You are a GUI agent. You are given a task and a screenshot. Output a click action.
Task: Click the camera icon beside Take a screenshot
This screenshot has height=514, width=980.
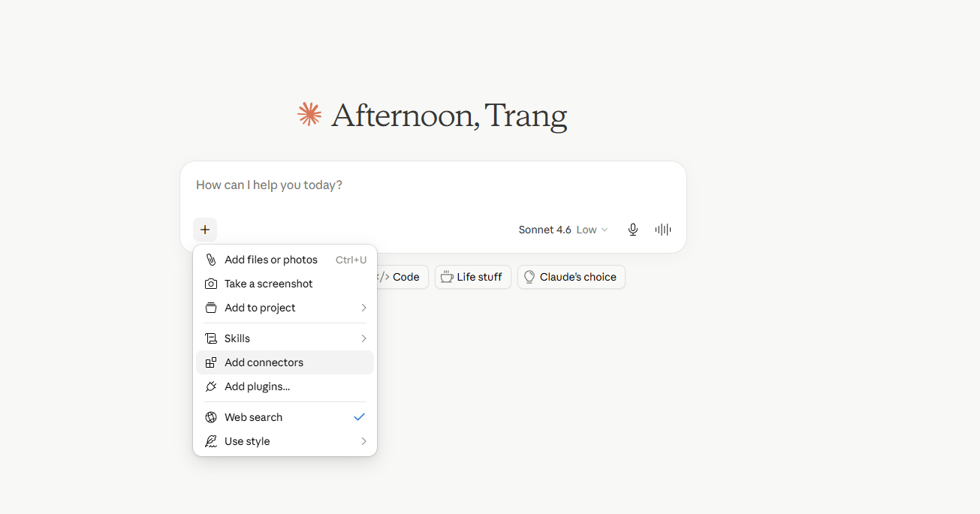211,284
